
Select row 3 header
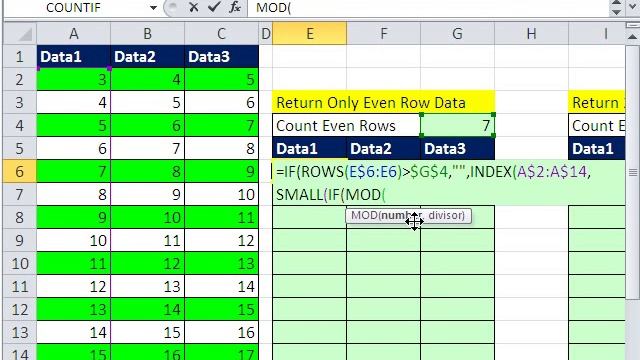pos(20,102)
